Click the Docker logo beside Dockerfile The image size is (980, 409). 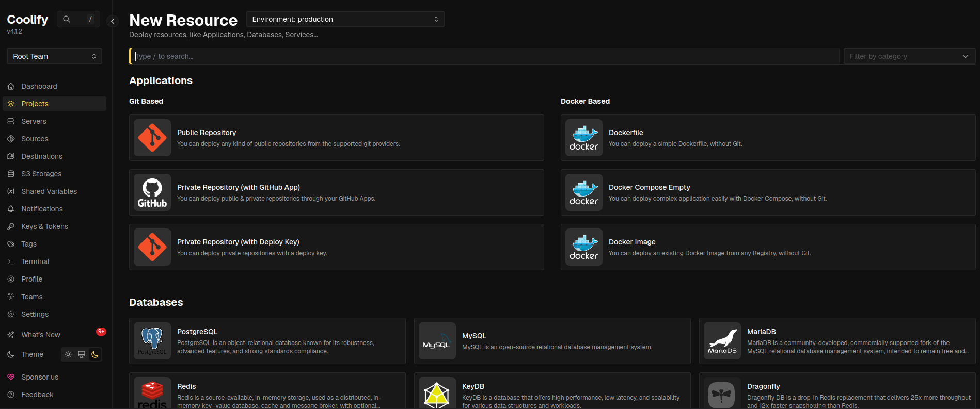coord(584,138)
